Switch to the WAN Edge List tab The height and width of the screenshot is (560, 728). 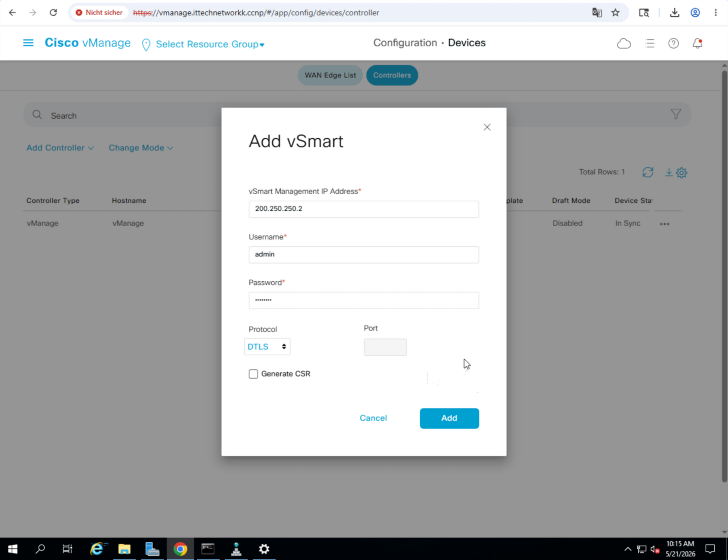click(331, 75)
